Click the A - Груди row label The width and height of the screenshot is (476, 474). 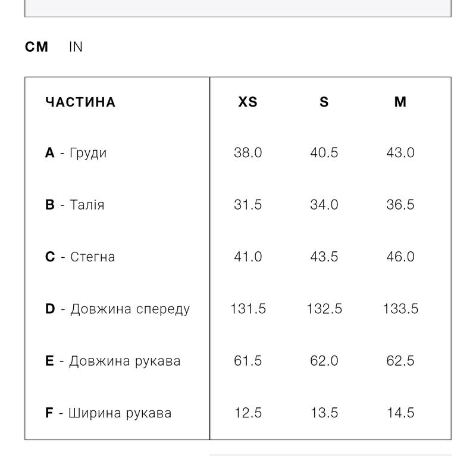click(76, 153)
